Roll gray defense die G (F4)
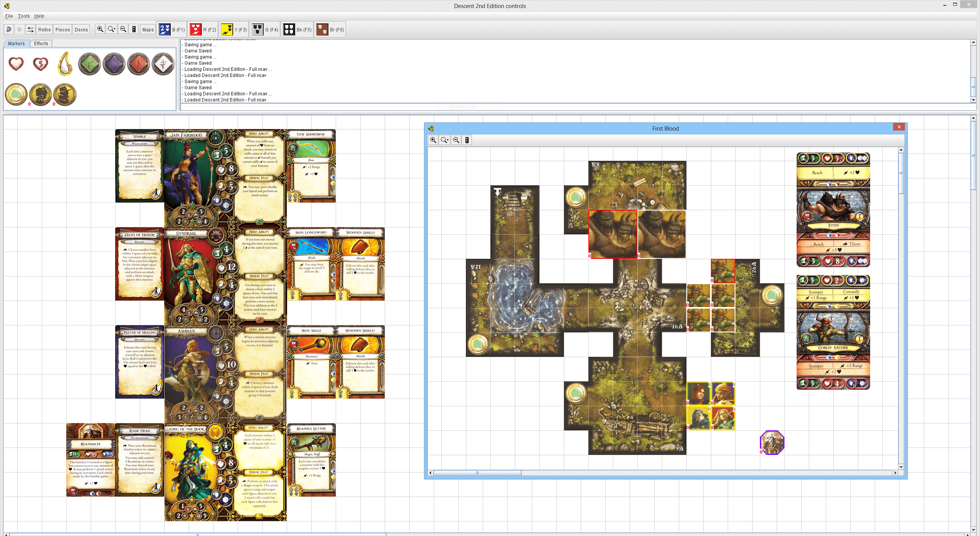This screenshot has width=980, height=536. click(265, 29)
